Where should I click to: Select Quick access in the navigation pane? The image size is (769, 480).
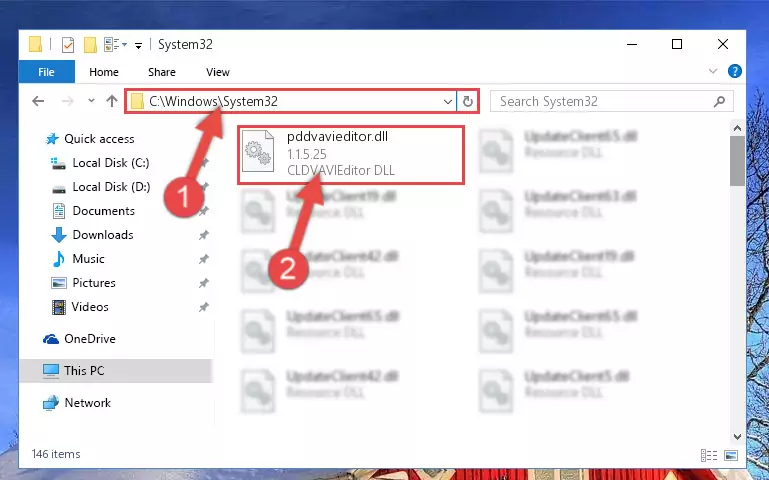tap(99, 139)
